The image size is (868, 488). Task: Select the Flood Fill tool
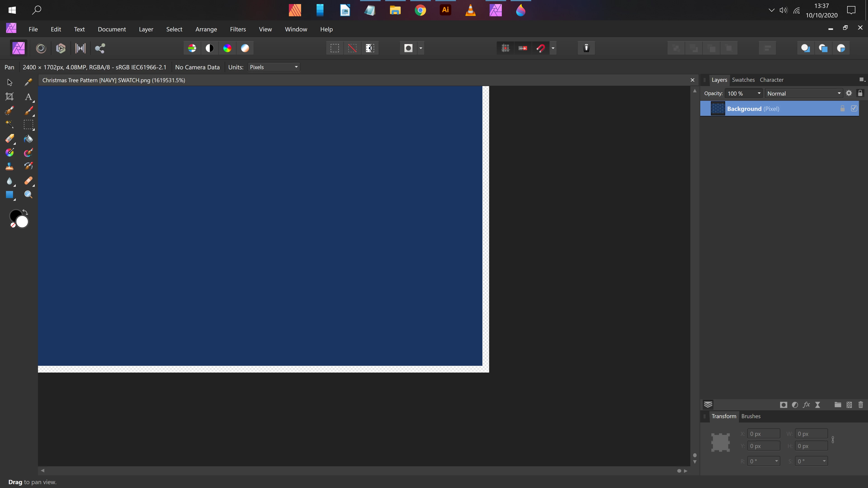click(28, 139)
